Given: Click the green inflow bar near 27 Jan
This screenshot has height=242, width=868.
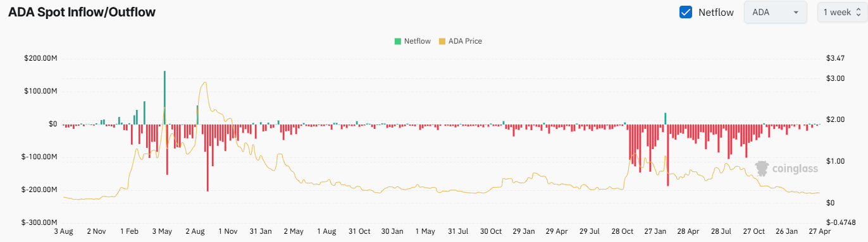Looking at the screenshot, I should pyautogui.click(x=666, y=119).
